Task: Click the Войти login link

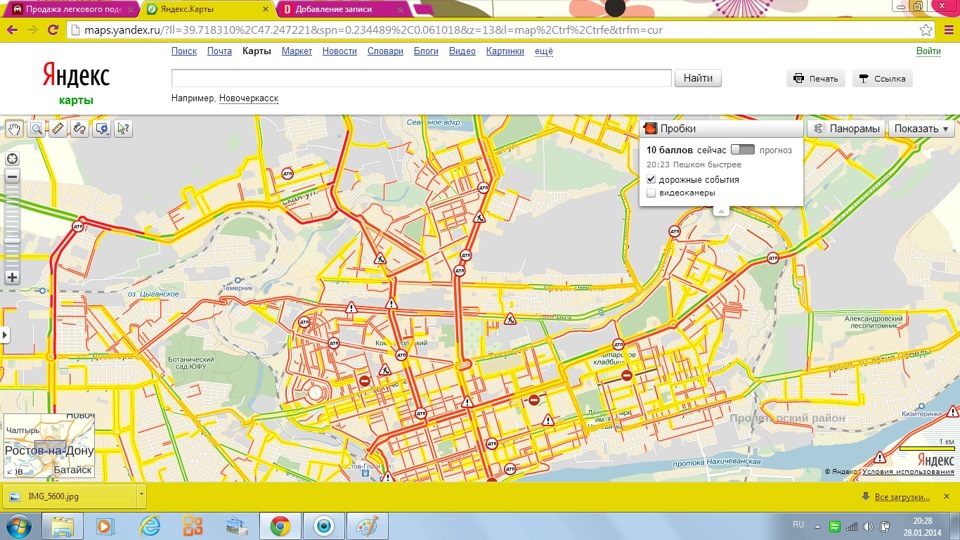Action: pyautogui.click(x=928, y=51)
